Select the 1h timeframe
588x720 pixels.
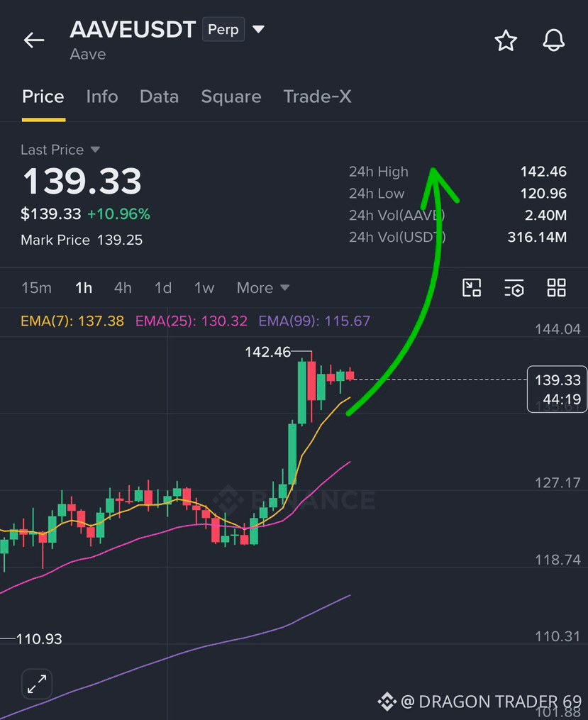pos(84,288)
